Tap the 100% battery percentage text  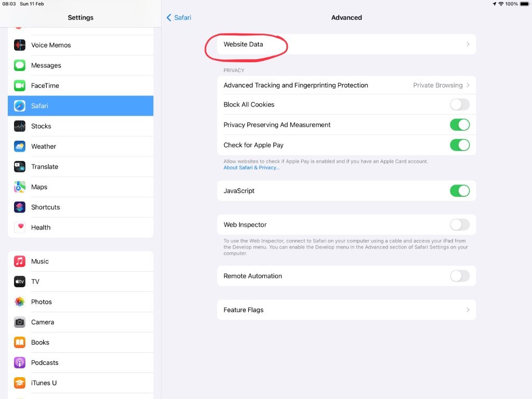click(511, 4)
